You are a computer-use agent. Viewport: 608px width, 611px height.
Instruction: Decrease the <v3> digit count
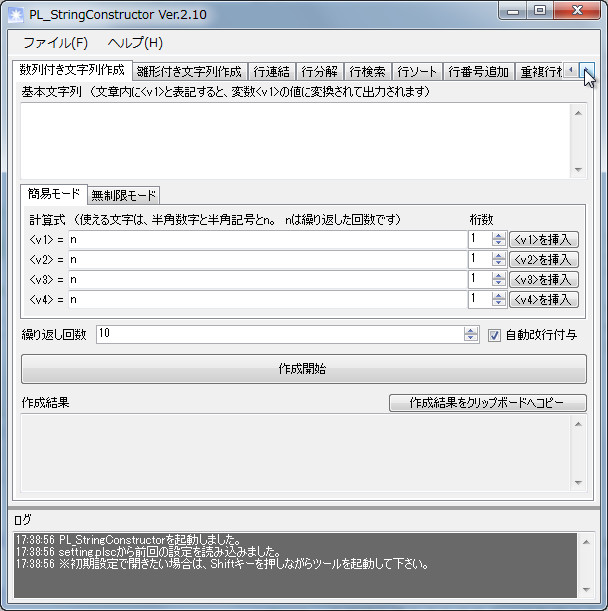point(498,283)
